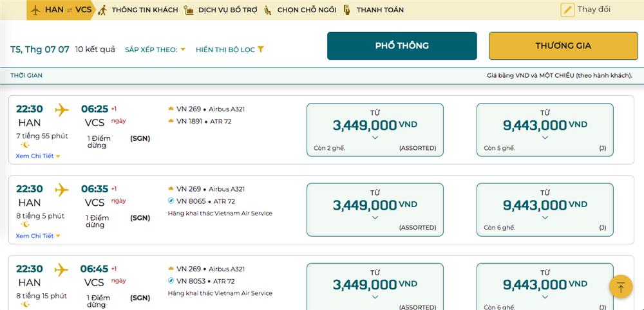Expand Xem Chi Tiết for the 06:25 flight

point(38,156)
